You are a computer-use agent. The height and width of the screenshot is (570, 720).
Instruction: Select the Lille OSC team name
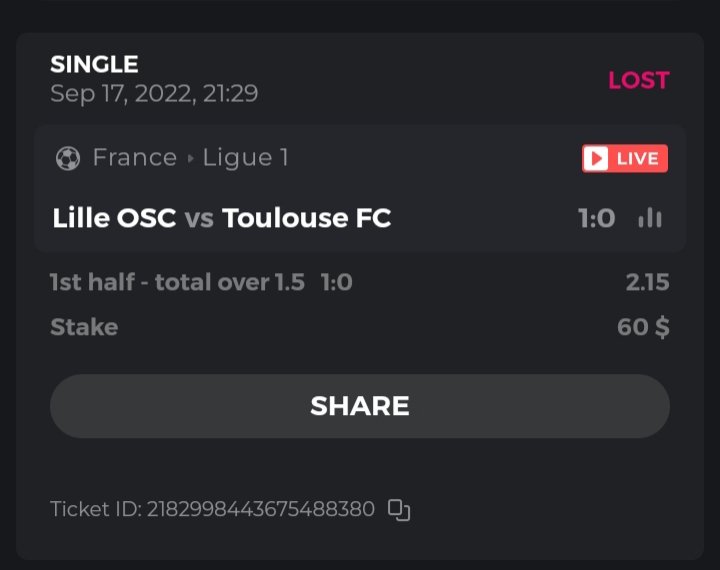(x=114, y=218)
